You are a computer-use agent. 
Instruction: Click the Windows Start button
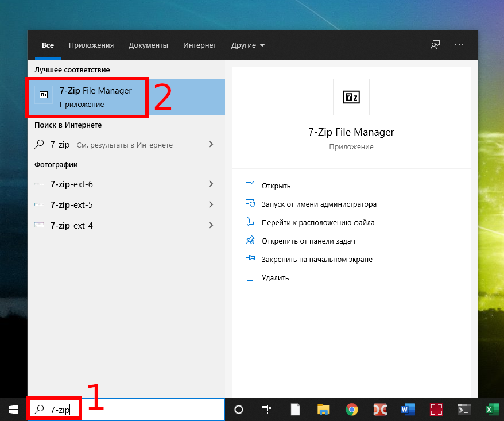point(13,409)
